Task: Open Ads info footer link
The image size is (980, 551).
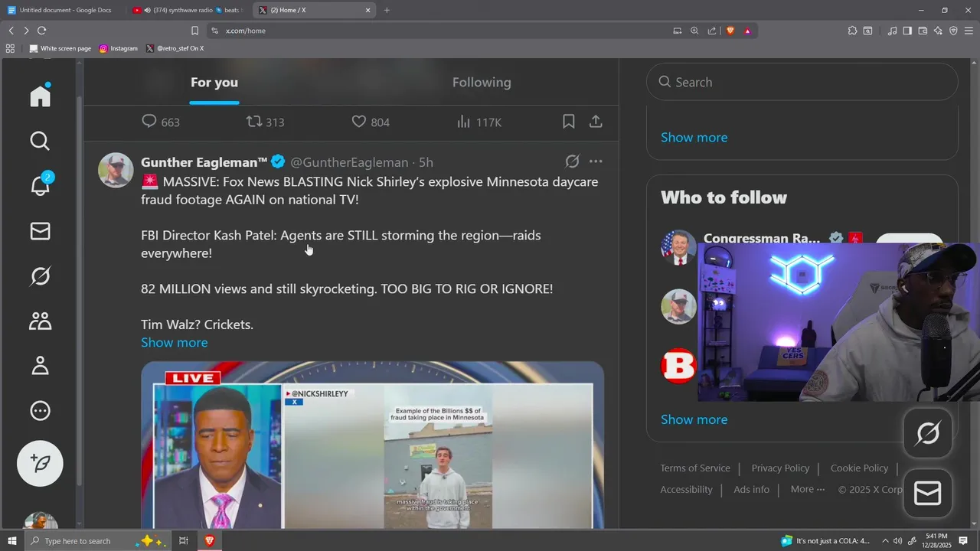Action: click(x=751, y=489)
